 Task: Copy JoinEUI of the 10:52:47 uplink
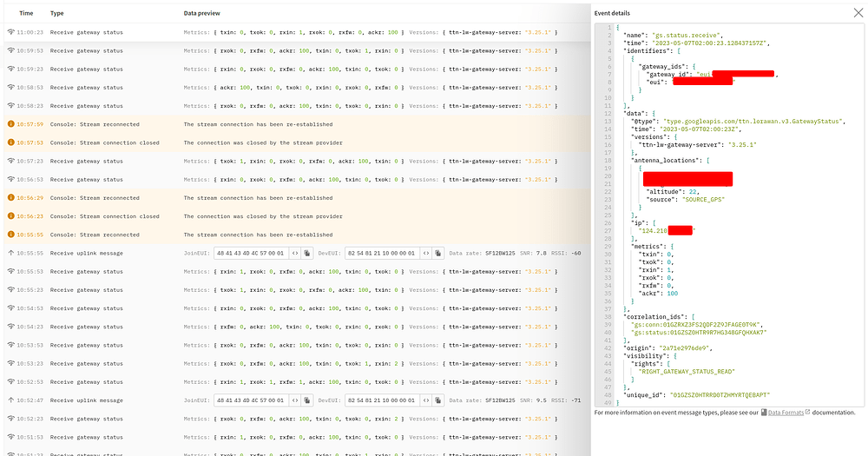307,400
